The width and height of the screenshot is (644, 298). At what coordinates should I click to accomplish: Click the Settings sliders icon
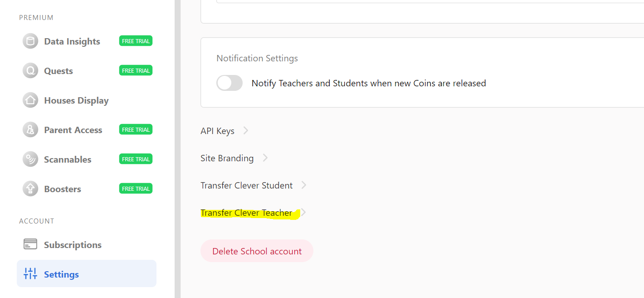click(30, 274)
